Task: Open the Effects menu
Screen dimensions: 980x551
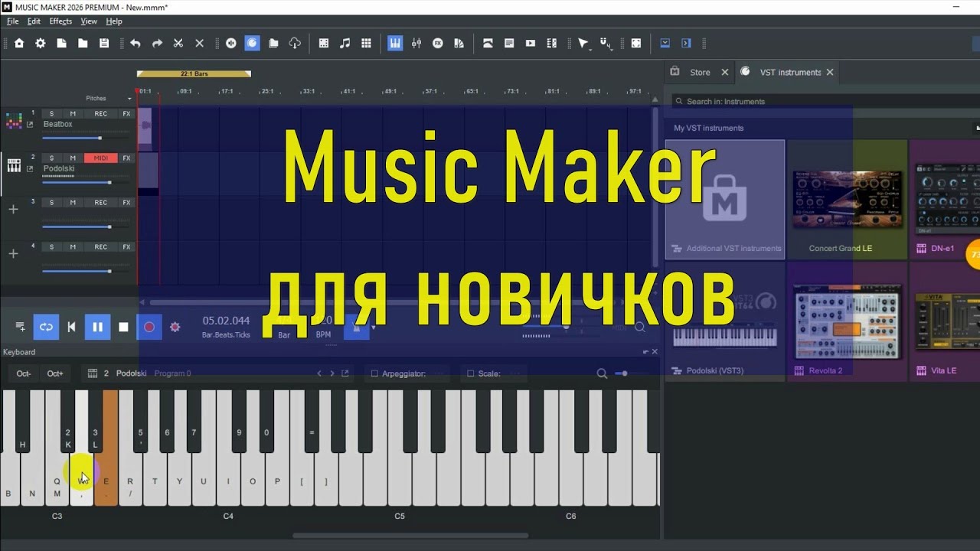Action: click(60, 21)
